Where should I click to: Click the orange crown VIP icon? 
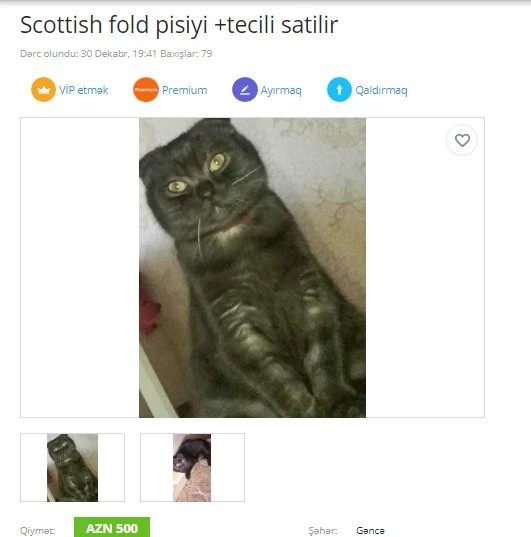[x=43, y=90]
